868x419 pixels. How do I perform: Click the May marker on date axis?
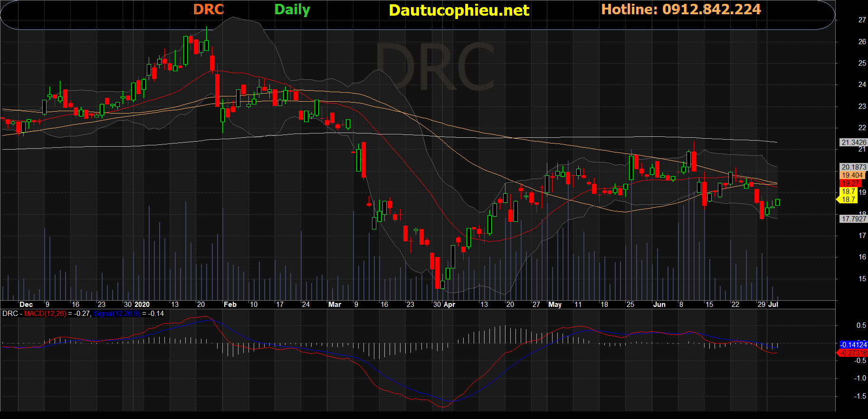tap(554, 305)
